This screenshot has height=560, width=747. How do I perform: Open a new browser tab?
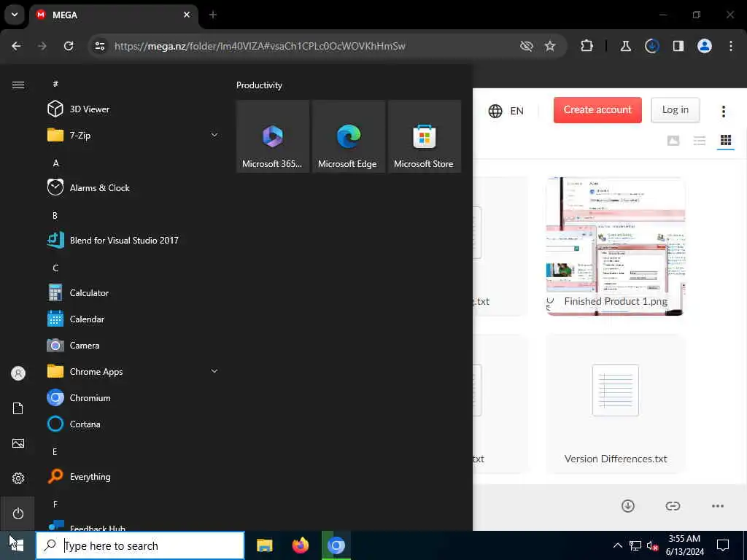[213, 15]
